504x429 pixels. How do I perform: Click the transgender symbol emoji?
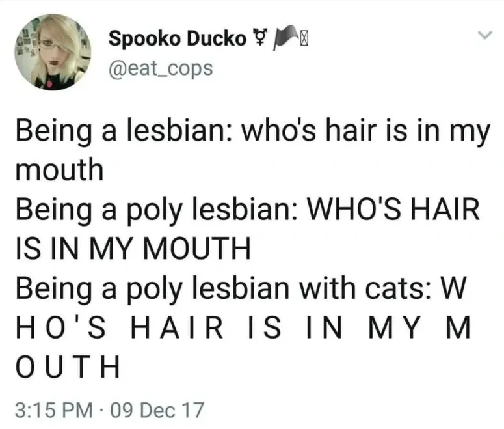point(259,36)
